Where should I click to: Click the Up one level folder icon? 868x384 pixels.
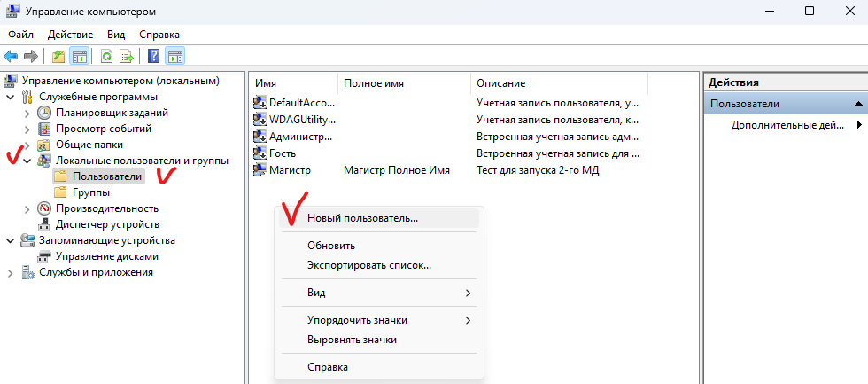pyautogui.click(x=58, y=56)
